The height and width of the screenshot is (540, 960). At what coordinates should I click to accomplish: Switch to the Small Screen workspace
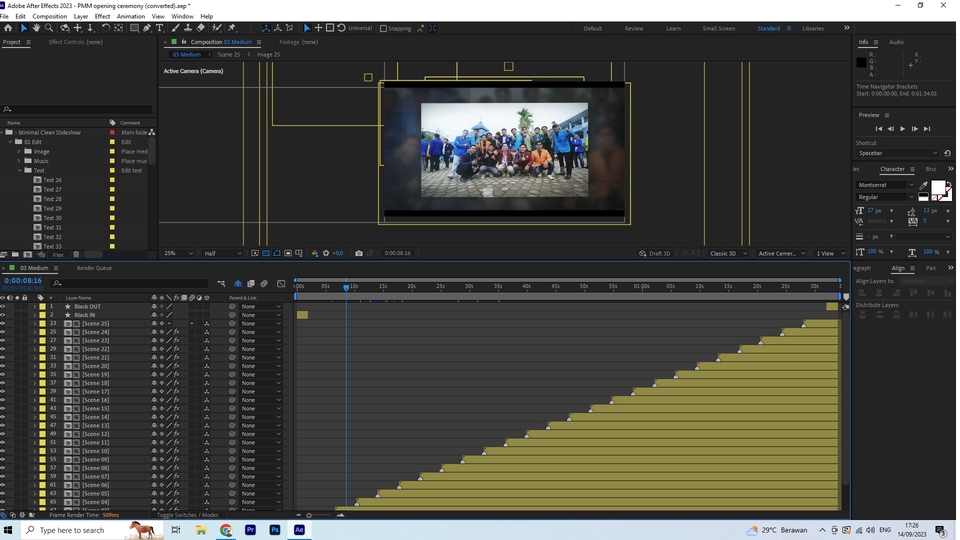click(719, 29)
